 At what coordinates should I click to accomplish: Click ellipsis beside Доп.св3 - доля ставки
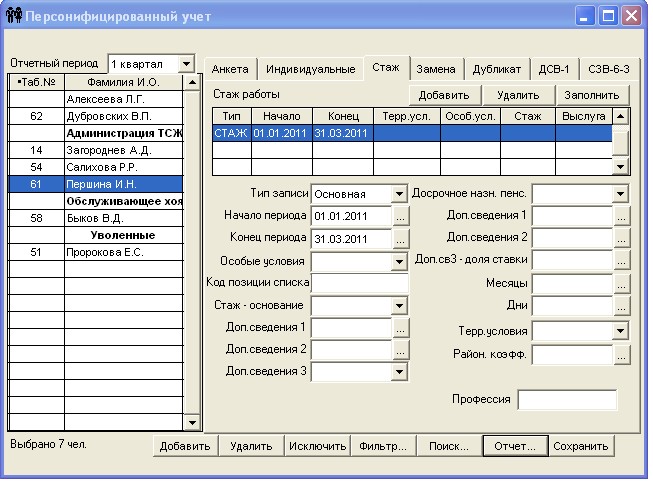tap(621, 261)
